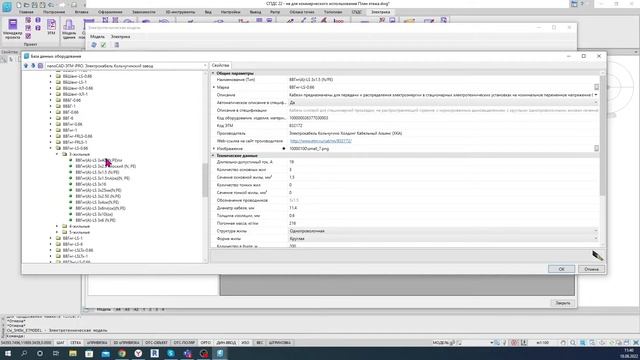
Task: Open Автоматическое описание dropdown with Да
Action: (596, 102)
